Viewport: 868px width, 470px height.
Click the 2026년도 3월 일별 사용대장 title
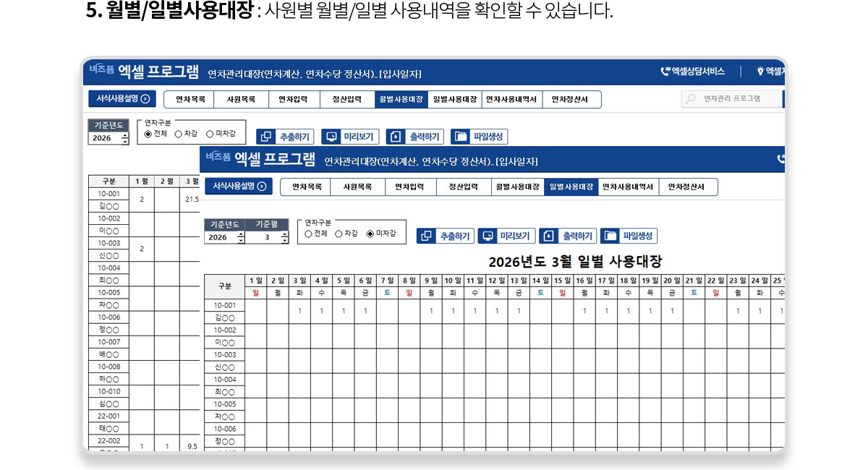[x=575, y=262]
